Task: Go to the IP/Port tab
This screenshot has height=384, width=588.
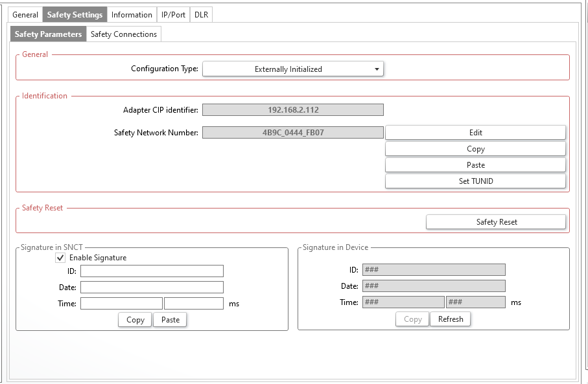Action: [x=173, y=15]
